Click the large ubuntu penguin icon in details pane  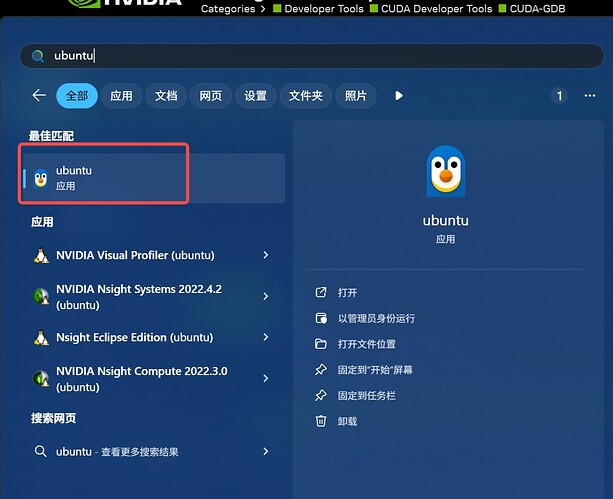[446, 171]
